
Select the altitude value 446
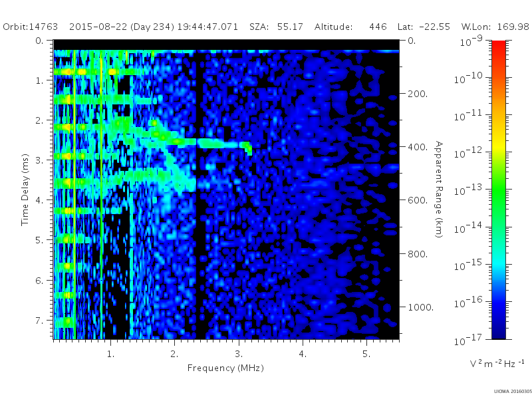click(x=378, y=27)
